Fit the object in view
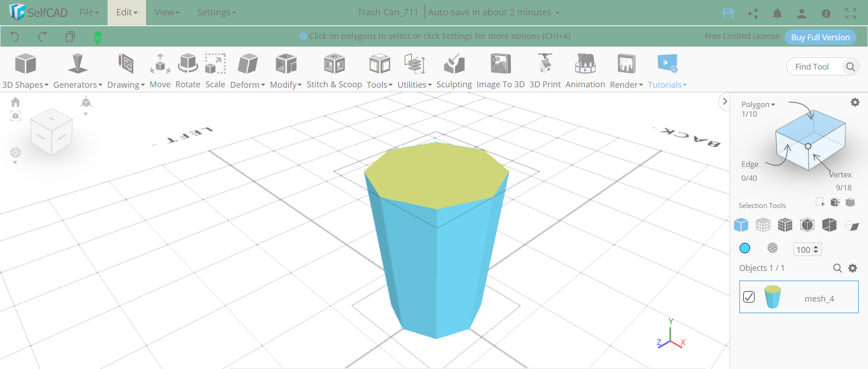 (x=15, y=116)
